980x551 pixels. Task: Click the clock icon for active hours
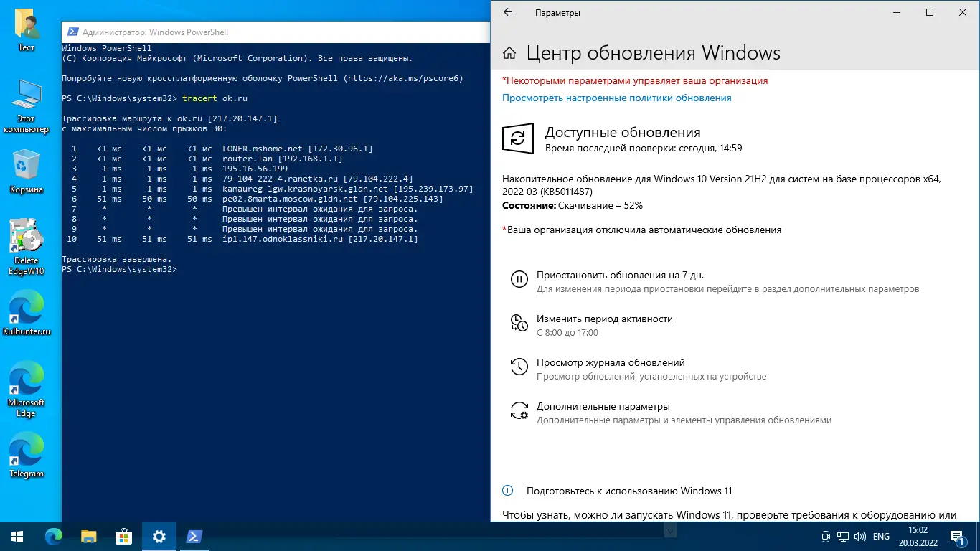[x=519, y=324]
